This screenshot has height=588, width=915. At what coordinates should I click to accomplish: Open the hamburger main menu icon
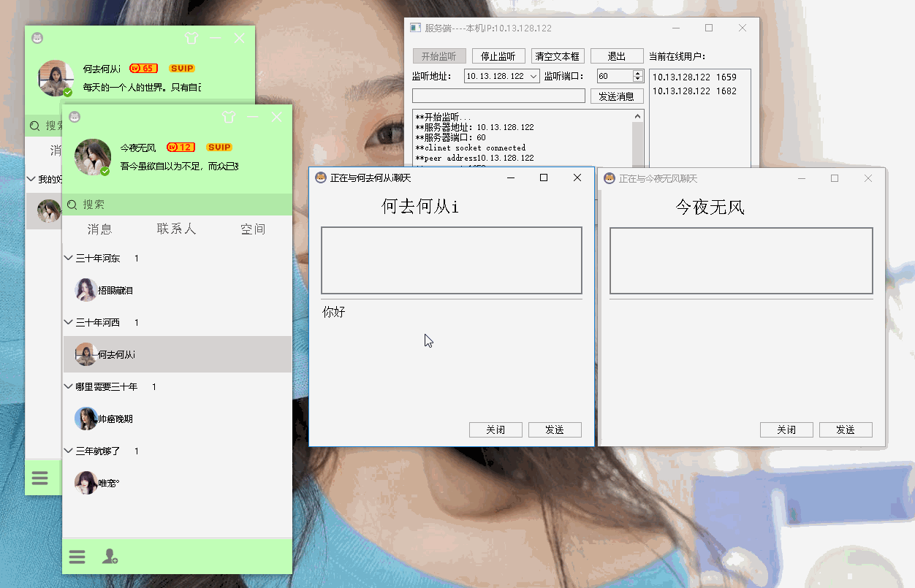(77, 557)
